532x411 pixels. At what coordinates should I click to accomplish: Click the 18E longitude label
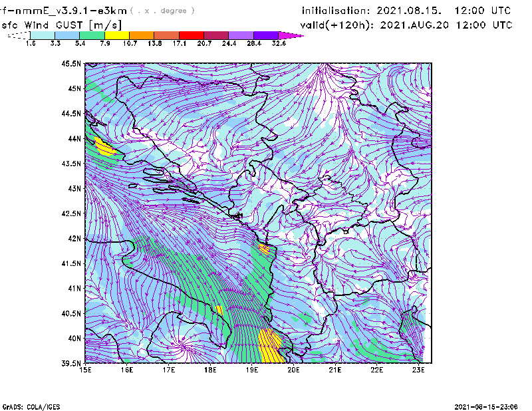[210, 370]
